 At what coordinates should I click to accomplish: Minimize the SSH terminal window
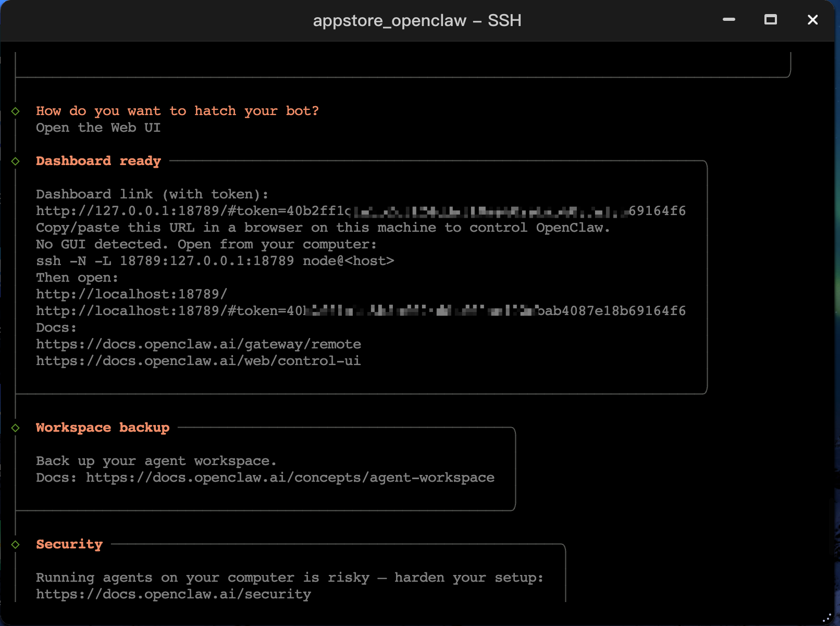[x=728, y=20]
